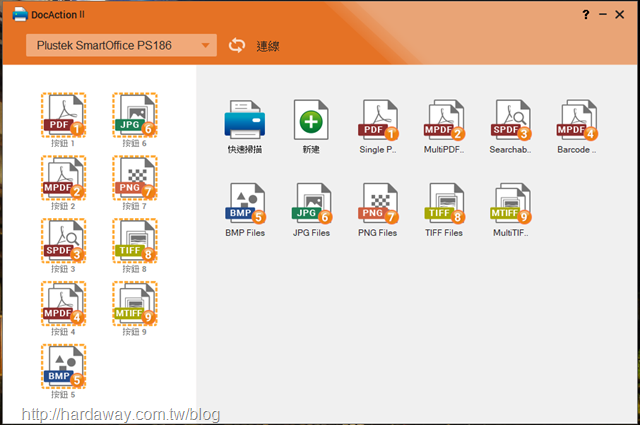Viewport: 640px width, 425px height.
Task: Click the 新建 new profile plus icon
Action: pos(311,120)
